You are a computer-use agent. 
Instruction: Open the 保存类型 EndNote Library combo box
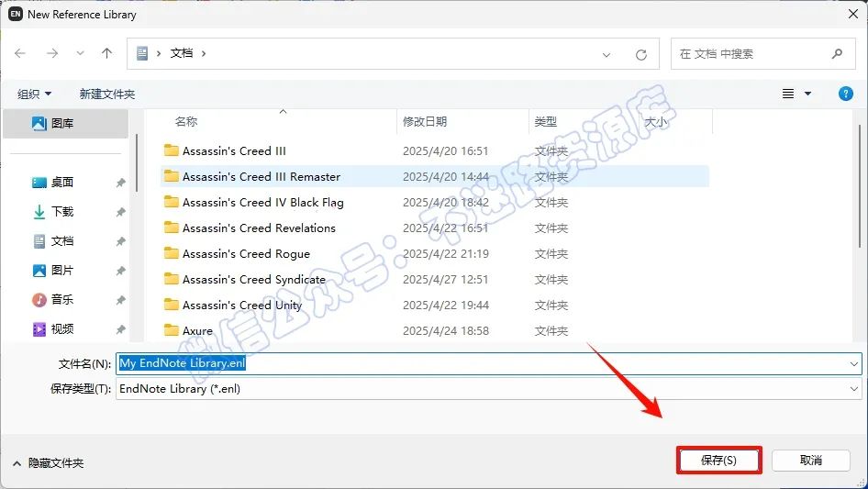489,389
